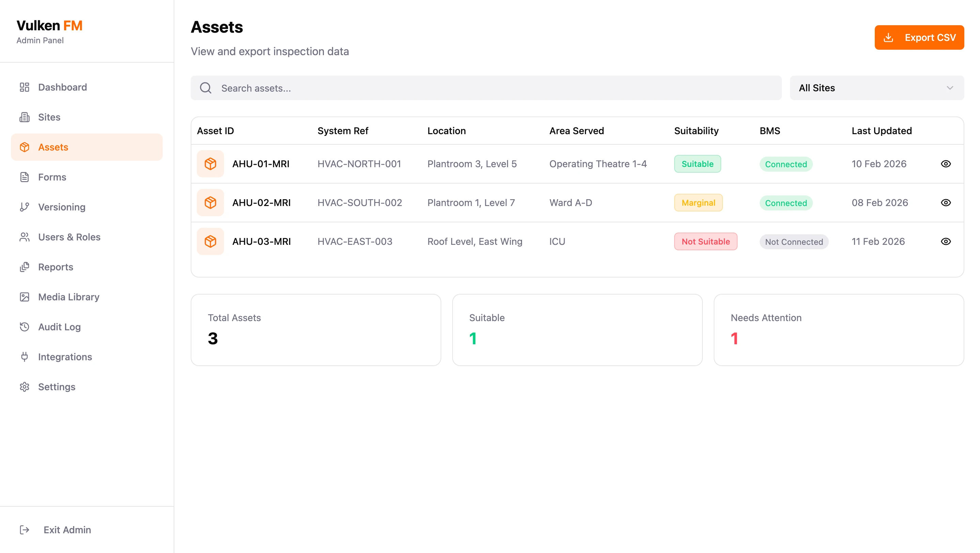
Task: Click the chevron on All Sites filter
Action: point(950,88)
